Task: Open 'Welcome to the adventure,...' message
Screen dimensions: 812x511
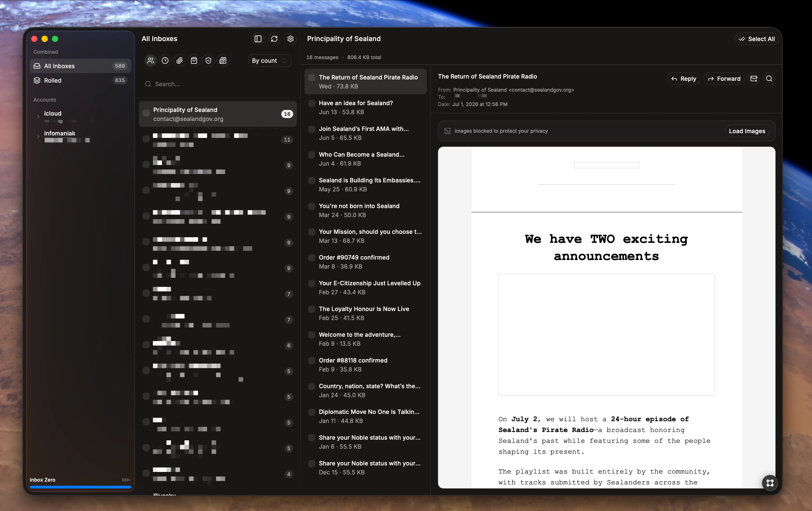Action: coord(366,339)
